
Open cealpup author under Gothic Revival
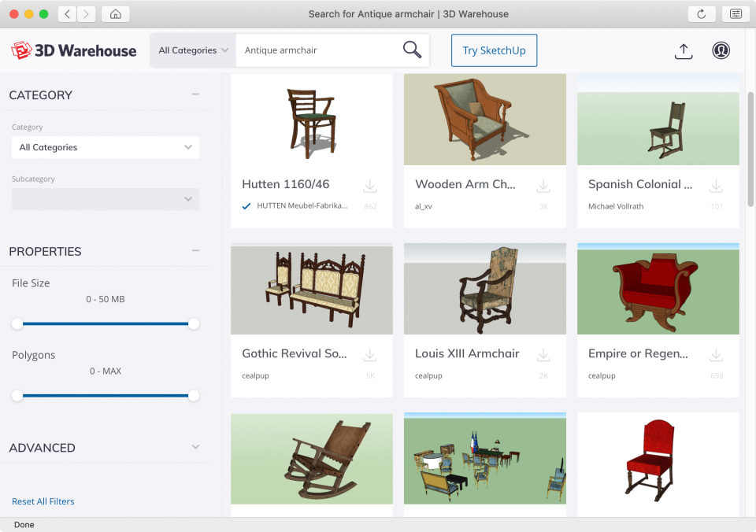pyautogui.click(x=255, y=375)
